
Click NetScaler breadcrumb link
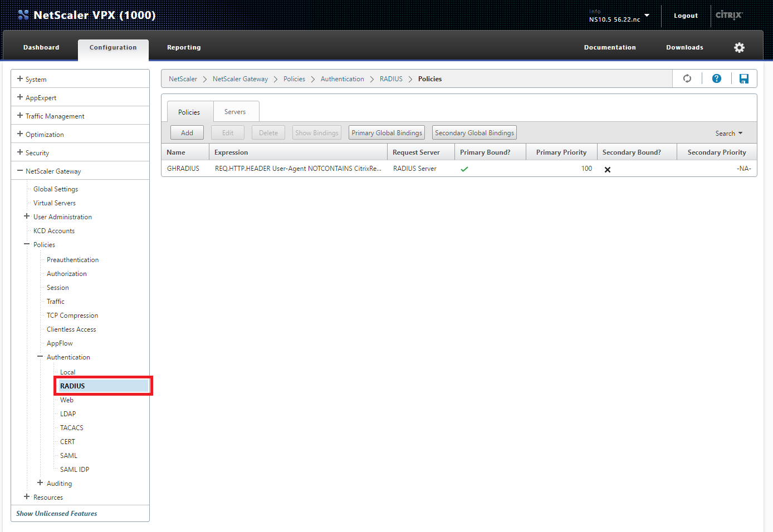tap(183, 79)
